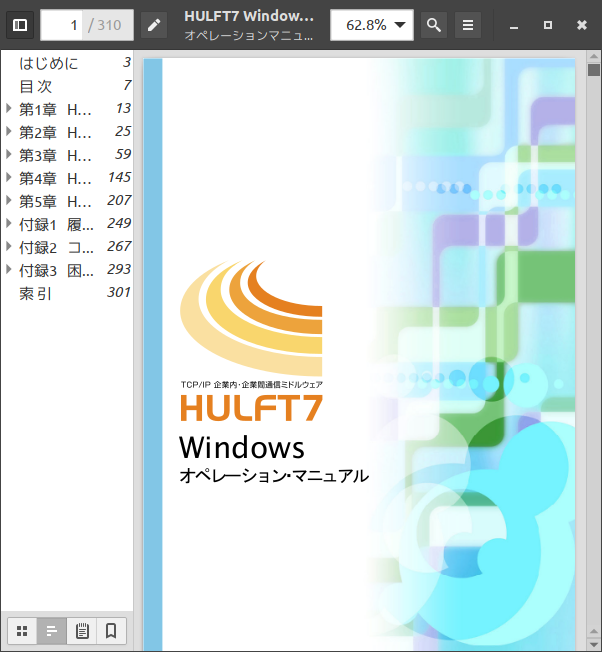This screenshot has height=652, width=602.
Task: Click the オペレーション・マニュアル cover subtitle
Action: pos(274,476)
